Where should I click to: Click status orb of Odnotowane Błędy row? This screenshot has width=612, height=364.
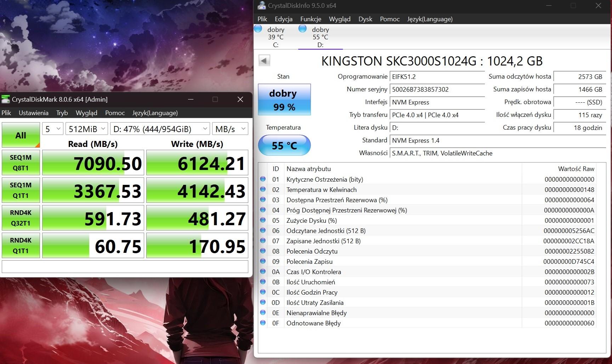263,323
